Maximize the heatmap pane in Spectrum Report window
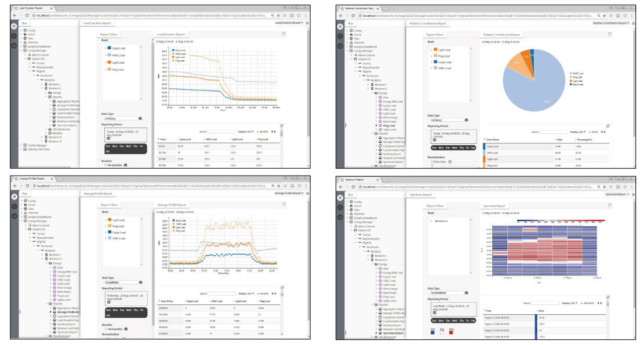 pyautogui.click(x=609, y=205)
